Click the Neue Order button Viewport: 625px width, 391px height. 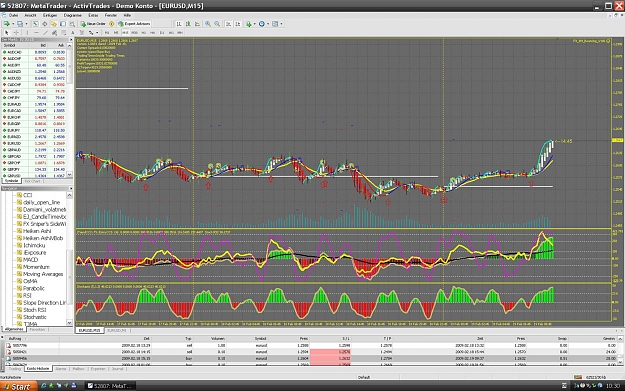(x=93, y=24)
